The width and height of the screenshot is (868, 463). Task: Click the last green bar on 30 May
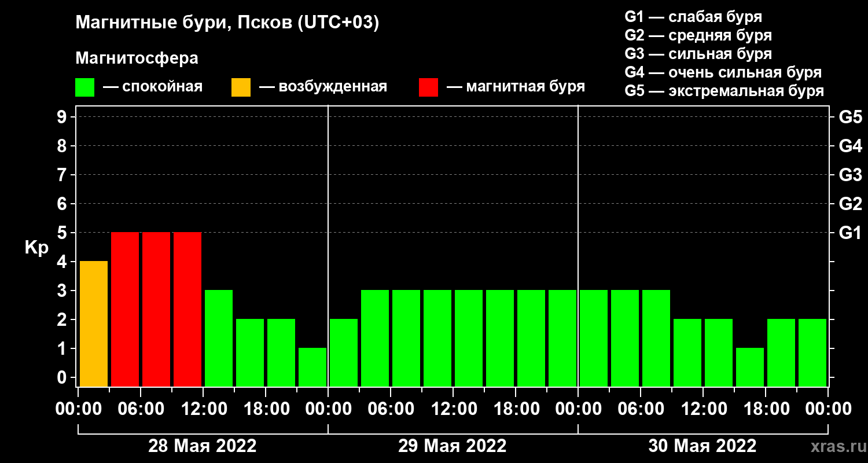tap(812, 352)
